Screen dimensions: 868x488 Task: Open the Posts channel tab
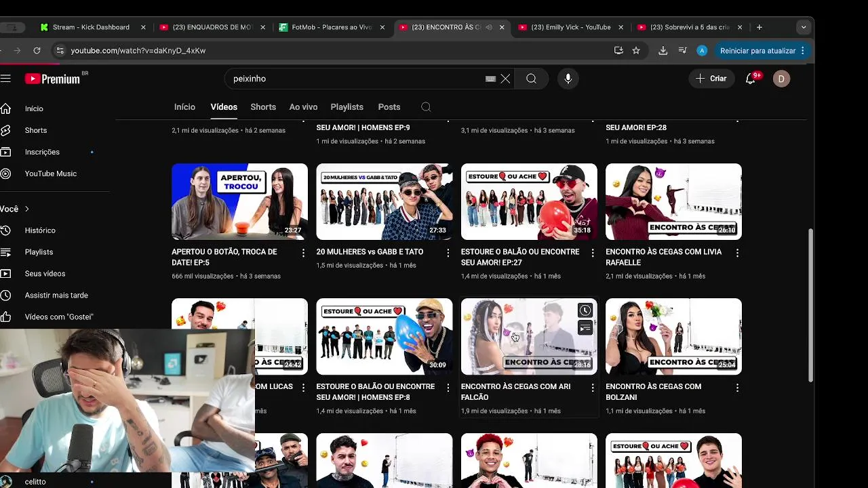tap(389, 107)
